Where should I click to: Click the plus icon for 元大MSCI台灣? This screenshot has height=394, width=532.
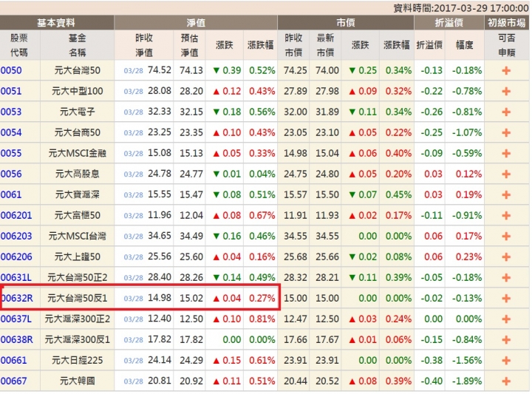(506, 237)
